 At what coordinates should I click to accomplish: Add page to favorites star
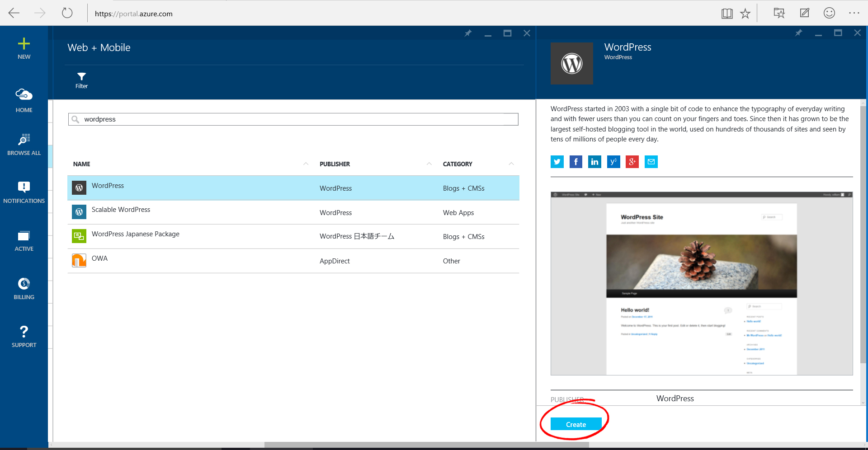[x=745, y=14]
